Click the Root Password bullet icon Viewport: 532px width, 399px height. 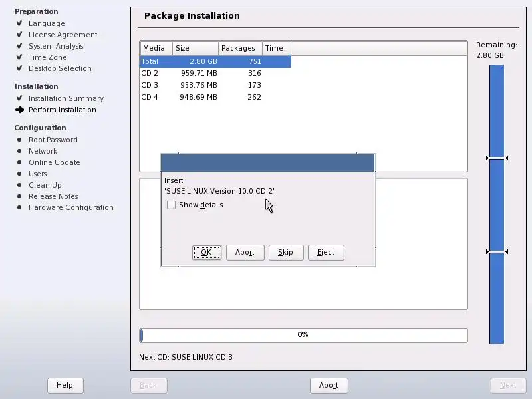(x=19, y=140)
